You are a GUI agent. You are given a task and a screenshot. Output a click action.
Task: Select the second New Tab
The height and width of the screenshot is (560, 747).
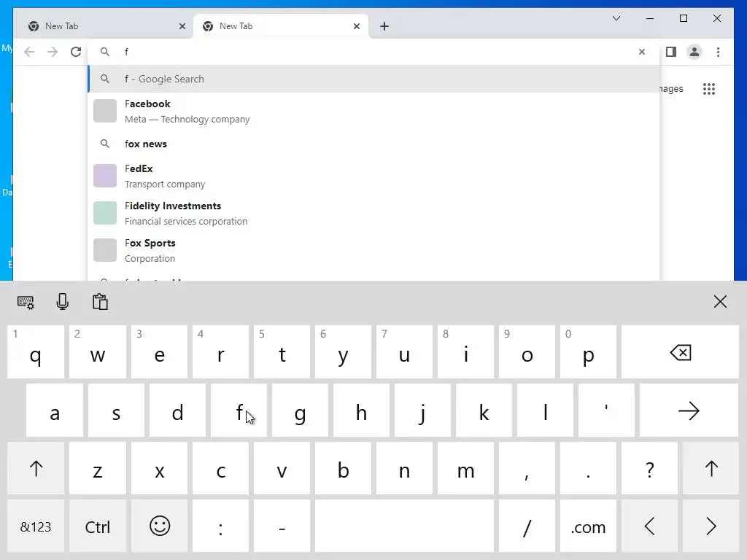tap(281, 26)
